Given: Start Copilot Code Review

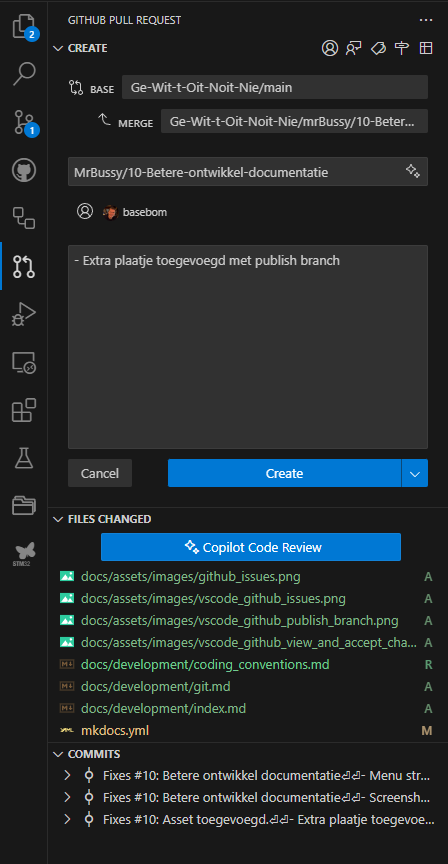Looking at the screenshot, I should click(251, 547).
